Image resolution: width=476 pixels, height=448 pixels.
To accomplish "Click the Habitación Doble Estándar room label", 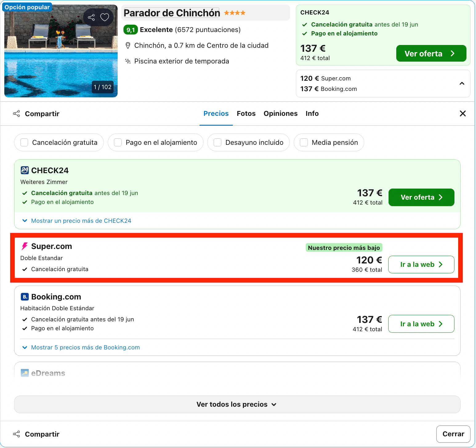I will tap(57, 308).
